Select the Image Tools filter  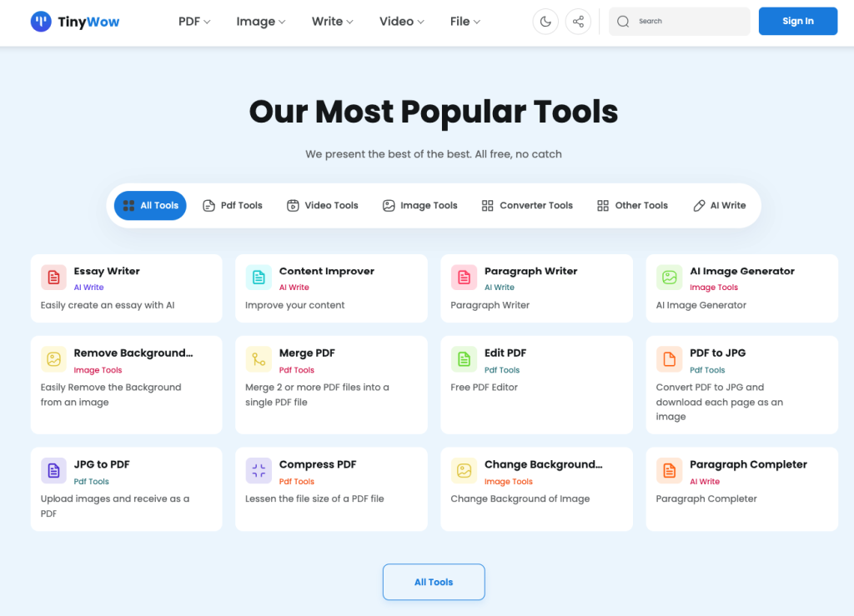(420, 205)
